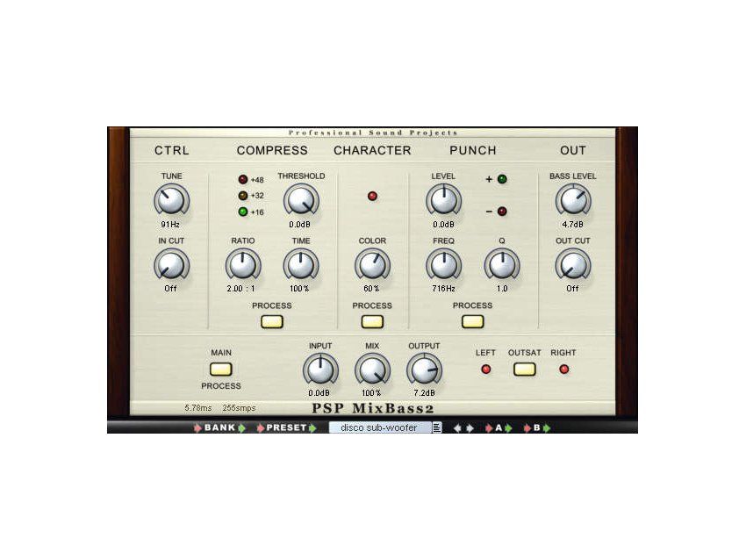
Task: Click the OUT CUT knob
Action: 573,265
